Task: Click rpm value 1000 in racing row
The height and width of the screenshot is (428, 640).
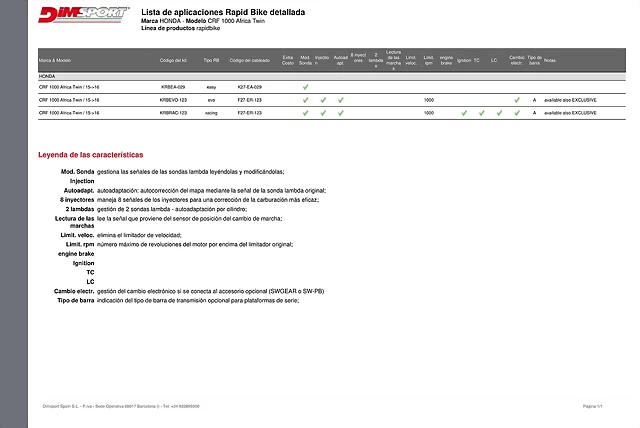Action: [x=429, y=113]
